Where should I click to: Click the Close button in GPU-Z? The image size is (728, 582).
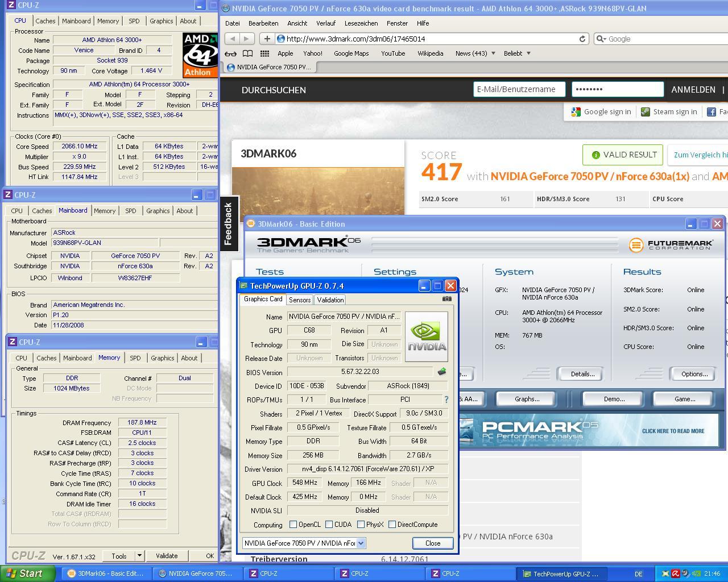point(433,543)
